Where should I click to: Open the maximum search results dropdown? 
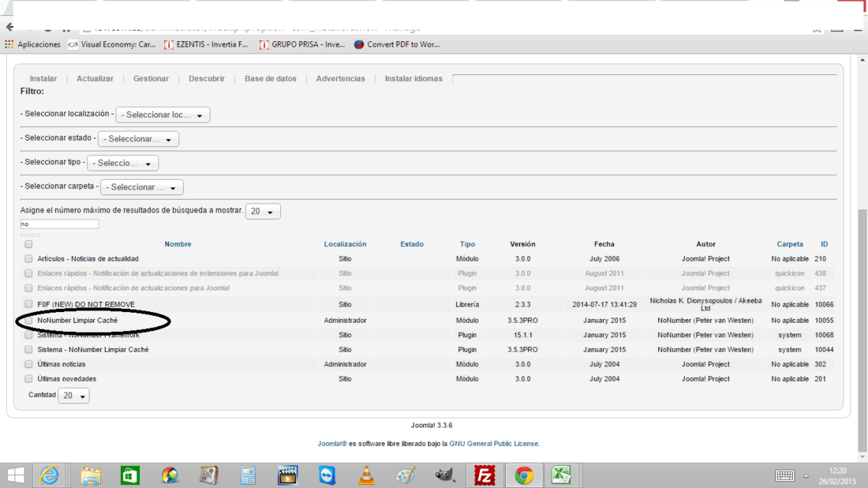tap(263, 211)
